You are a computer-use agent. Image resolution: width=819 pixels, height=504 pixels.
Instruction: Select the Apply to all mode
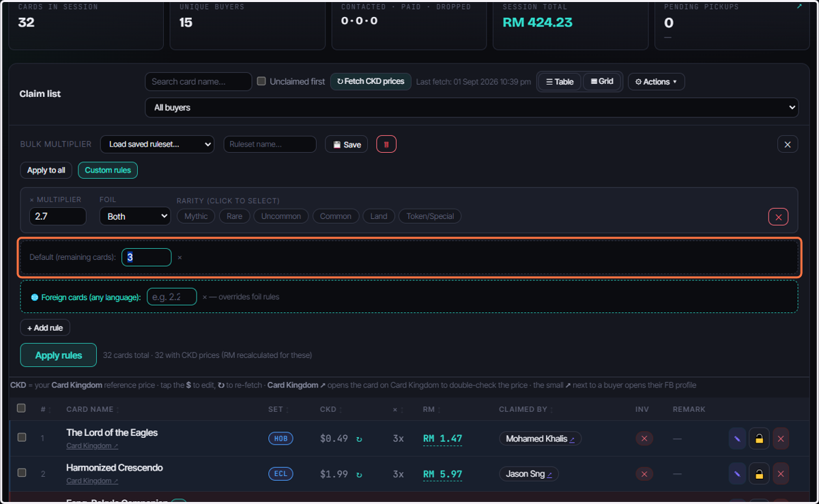click(46, 171)
